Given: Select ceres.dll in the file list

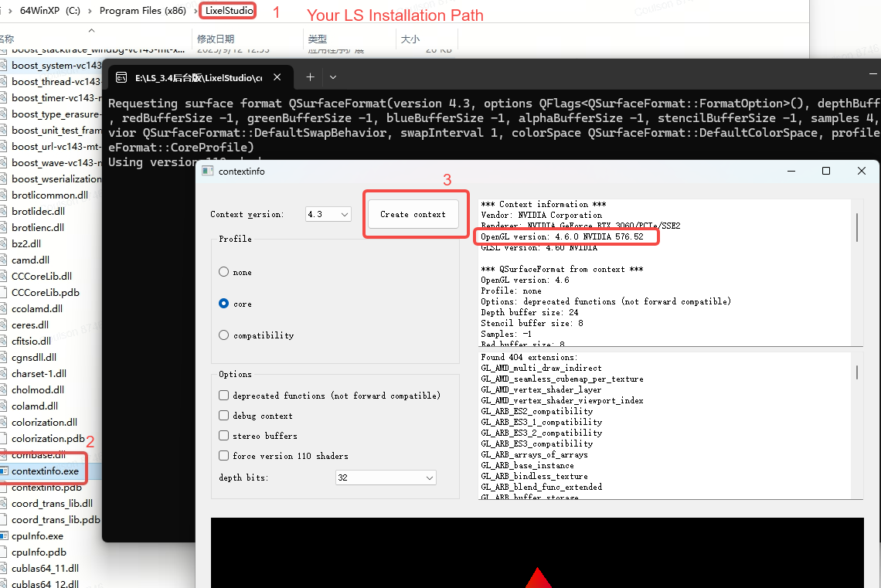Looking at the screenshot, I should click(x=30, y=325).
